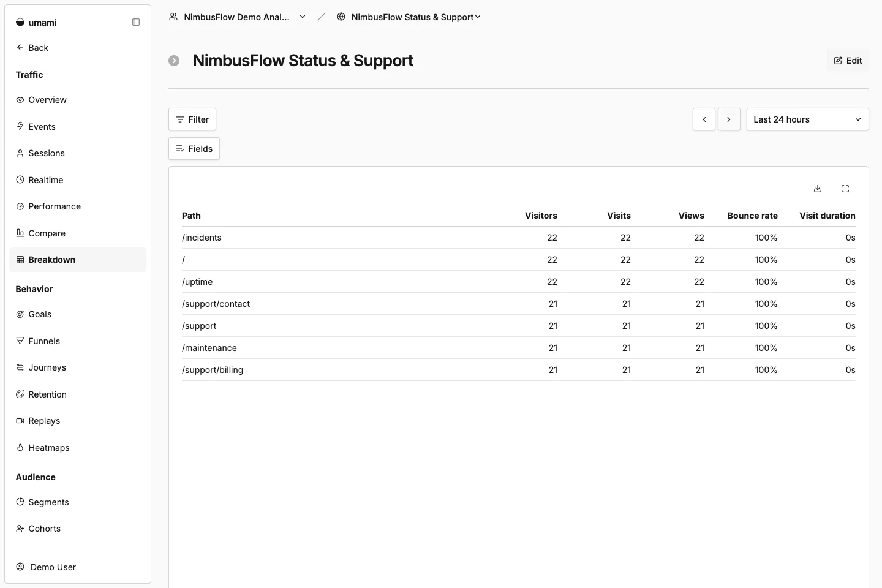The width and height of the screenshot is (882, 588).
Task: Open the Overview page
Action: coord(78,100)
